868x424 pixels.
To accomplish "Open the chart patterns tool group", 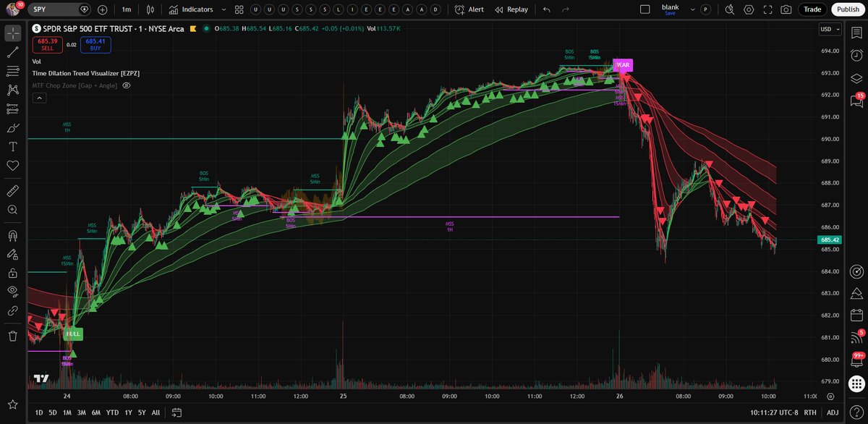I will [12, 90].
